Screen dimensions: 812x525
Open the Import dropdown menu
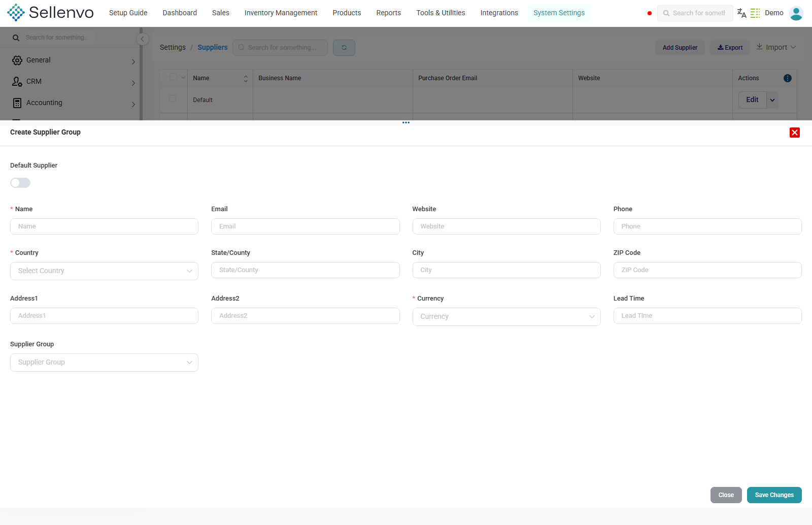[x=776, y=47]
